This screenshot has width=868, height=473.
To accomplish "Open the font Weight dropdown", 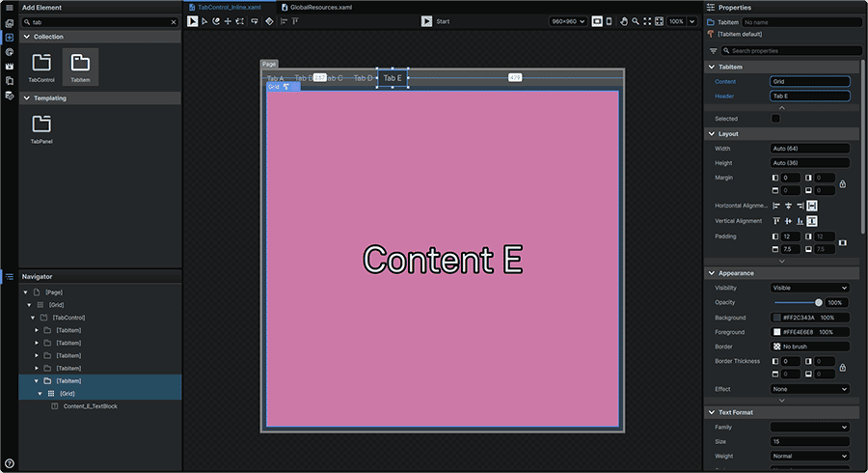I will 810,456.
